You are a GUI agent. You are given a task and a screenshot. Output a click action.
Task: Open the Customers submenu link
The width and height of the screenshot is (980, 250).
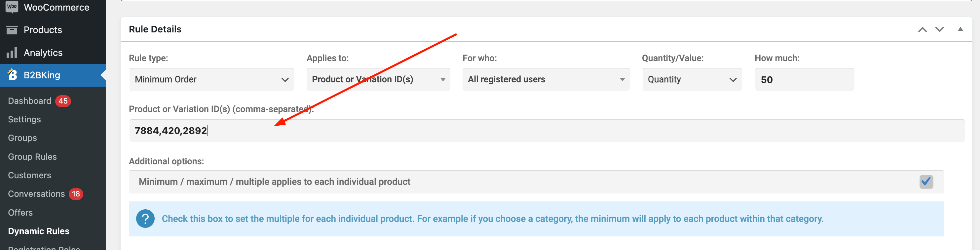coord(29,175)
